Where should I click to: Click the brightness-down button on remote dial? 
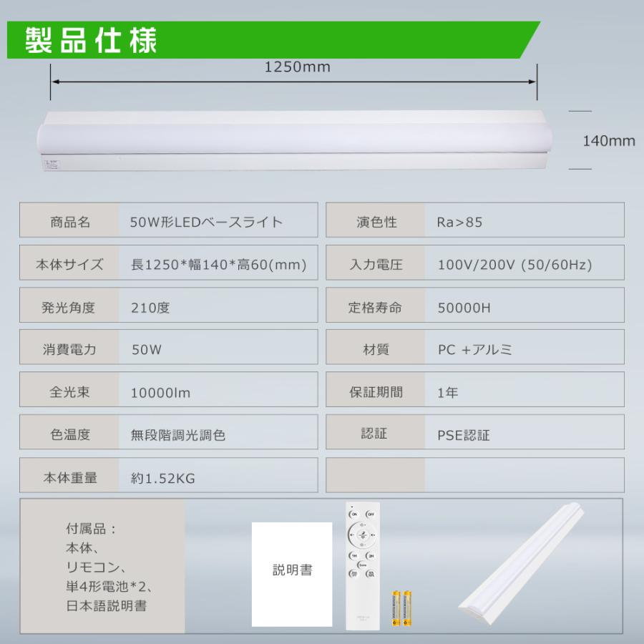pyautogui.click(x=362, y=545)
